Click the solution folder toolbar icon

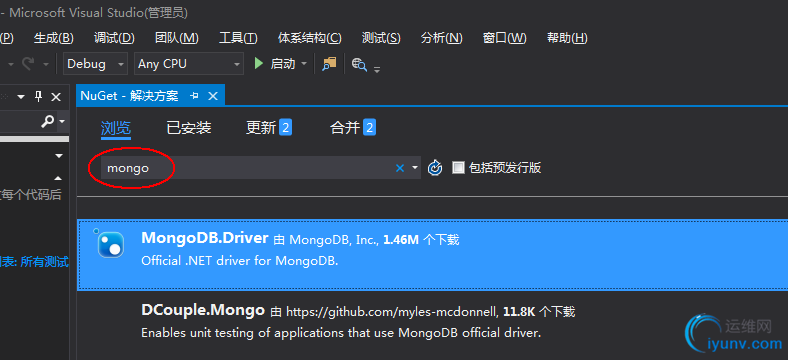329,64
